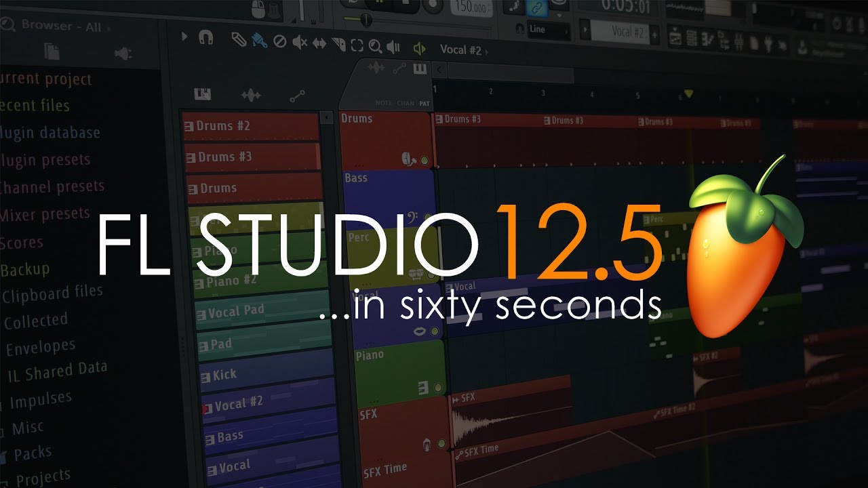Click the browser plugin icon under the title

(x=123, y=53)
